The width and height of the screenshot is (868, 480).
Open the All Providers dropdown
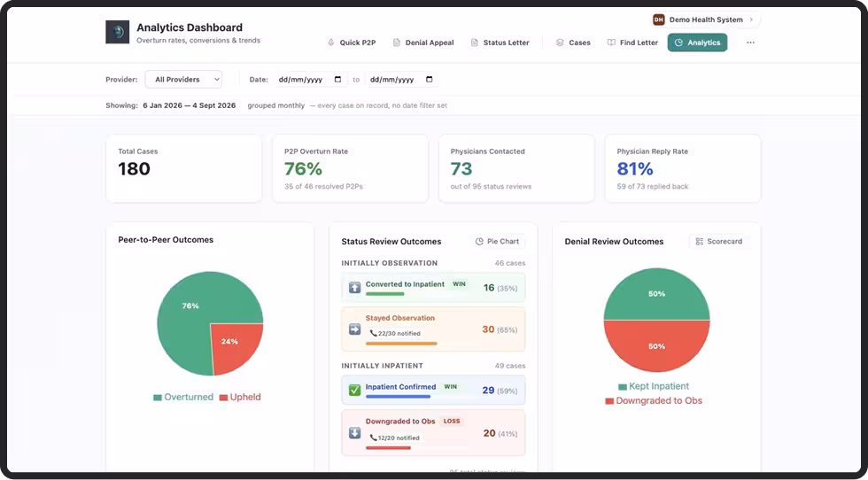(x=184, y=80)
